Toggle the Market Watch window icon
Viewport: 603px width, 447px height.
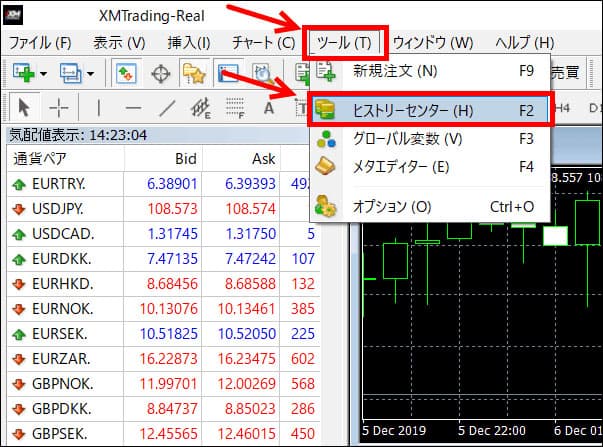127,73
